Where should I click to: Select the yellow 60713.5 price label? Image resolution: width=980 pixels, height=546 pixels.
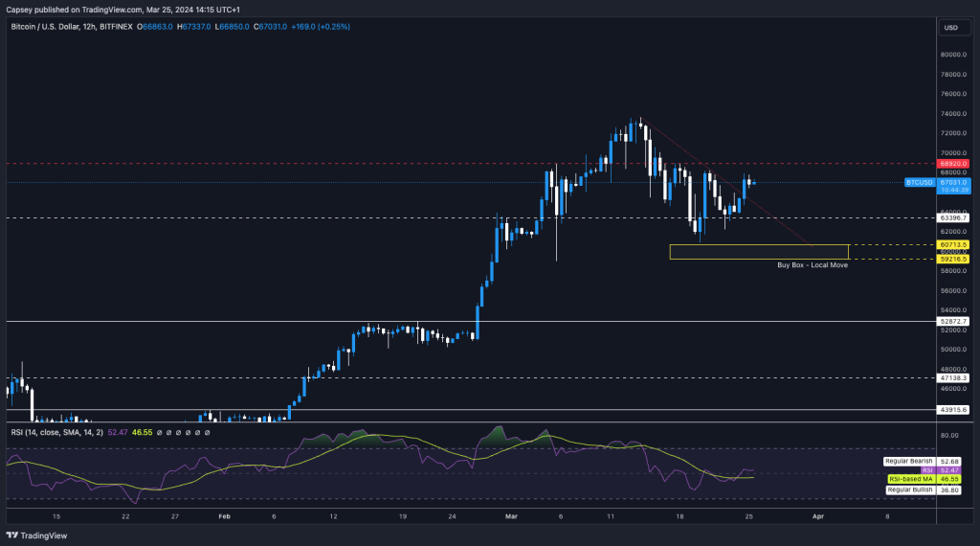954,244
